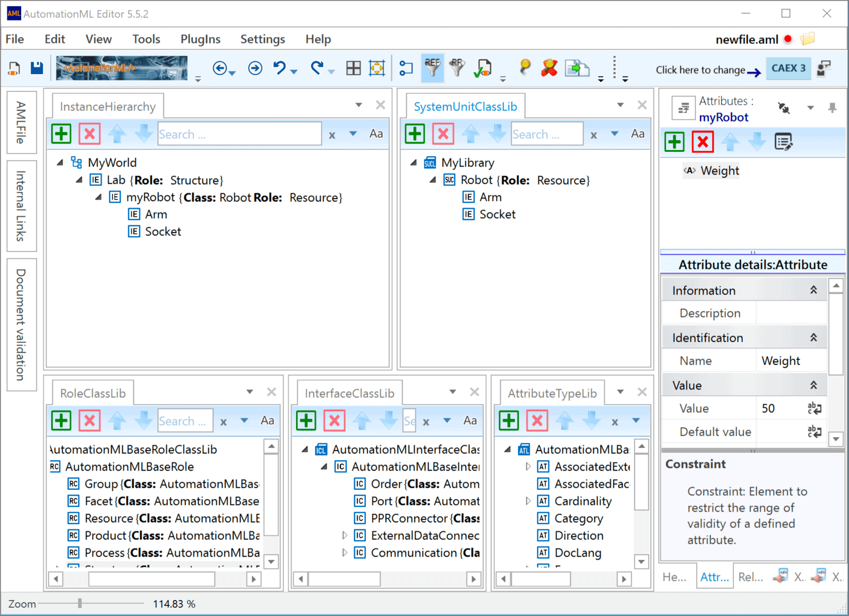Screen dimensions: 849x616
Task: Click the zoom slider handle
Action: tap(80, 603)
